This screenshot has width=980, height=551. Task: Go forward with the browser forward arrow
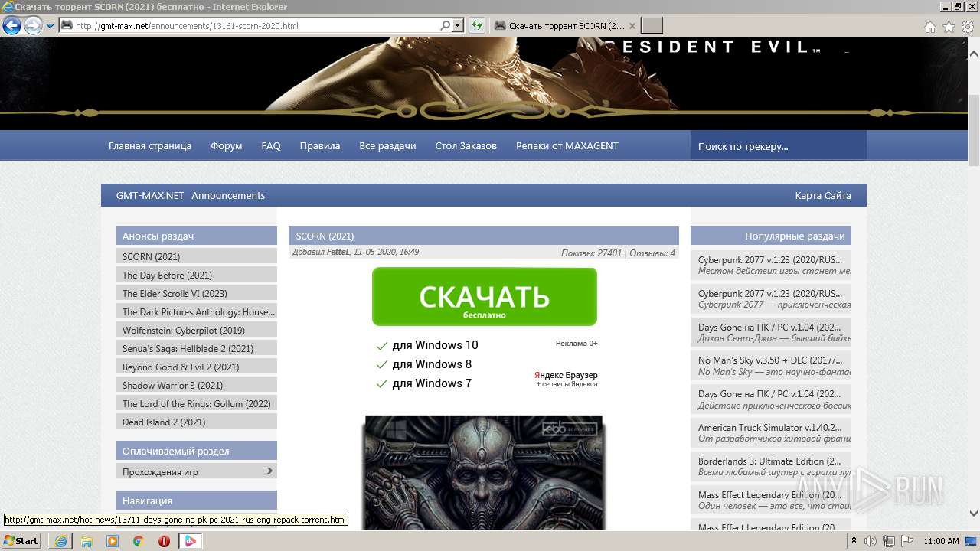(x=33, y=25)
